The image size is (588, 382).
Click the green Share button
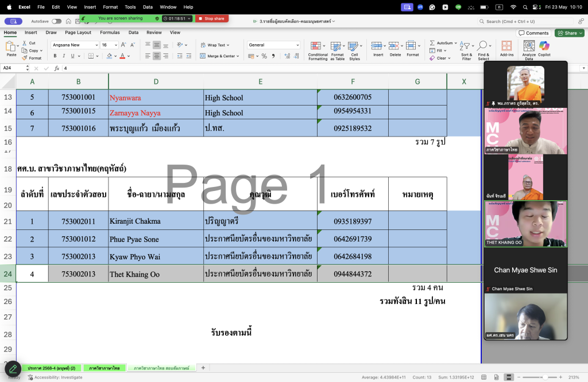(x=570, y=33)
